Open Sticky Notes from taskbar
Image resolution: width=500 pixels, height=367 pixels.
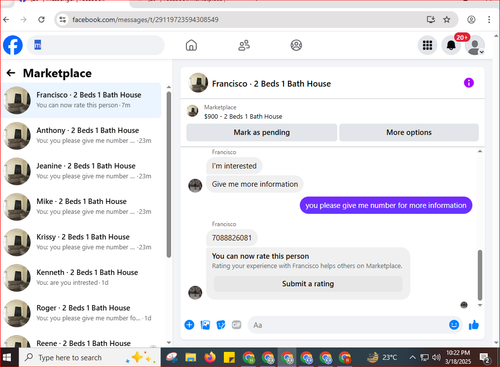[x=229, y=358]
